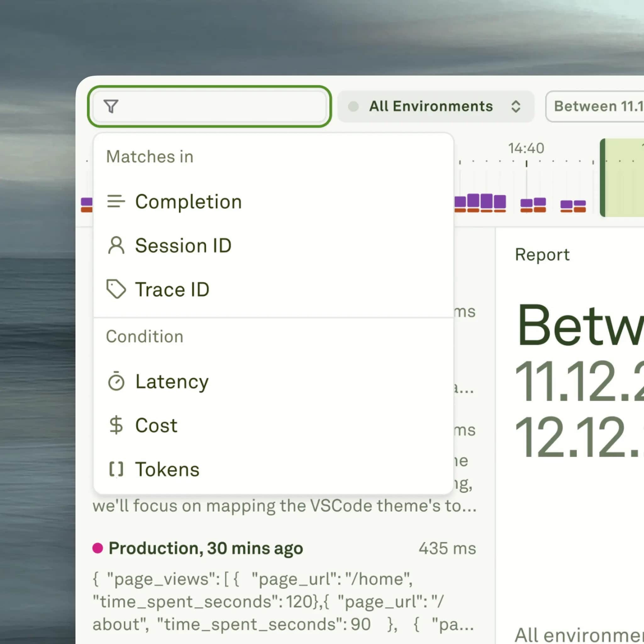Open the Between date range selector
644x644 pixels.
[x=597, y=107]
